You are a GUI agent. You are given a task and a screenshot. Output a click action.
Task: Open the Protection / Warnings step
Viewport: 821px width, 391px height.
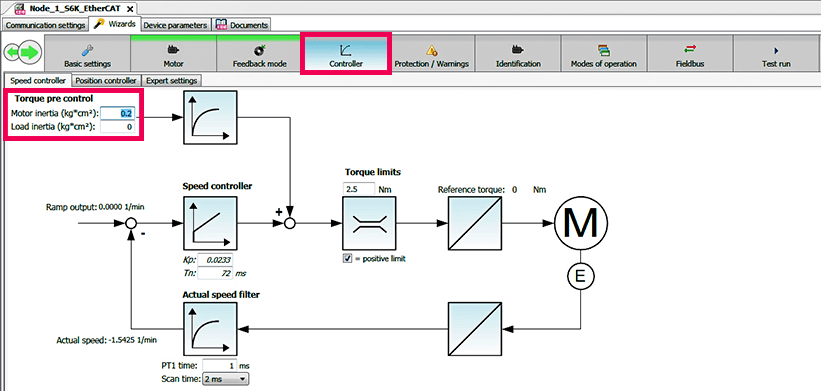pos(431,53)
